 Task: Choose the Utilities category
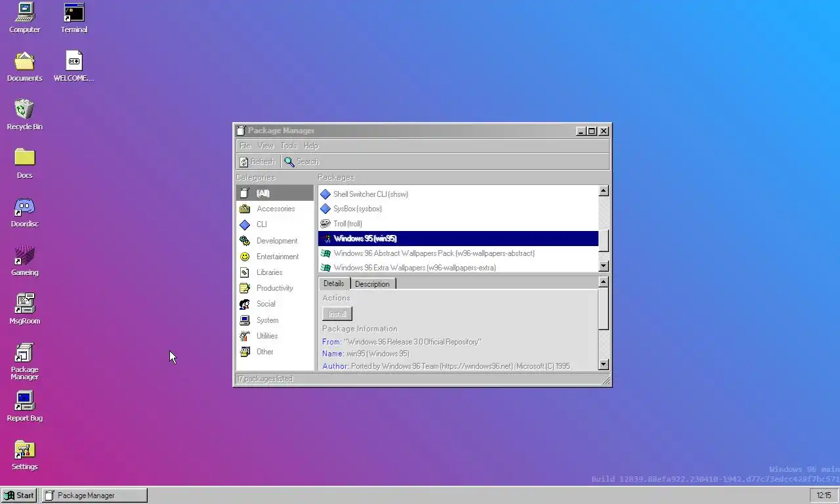coord(275,336)
